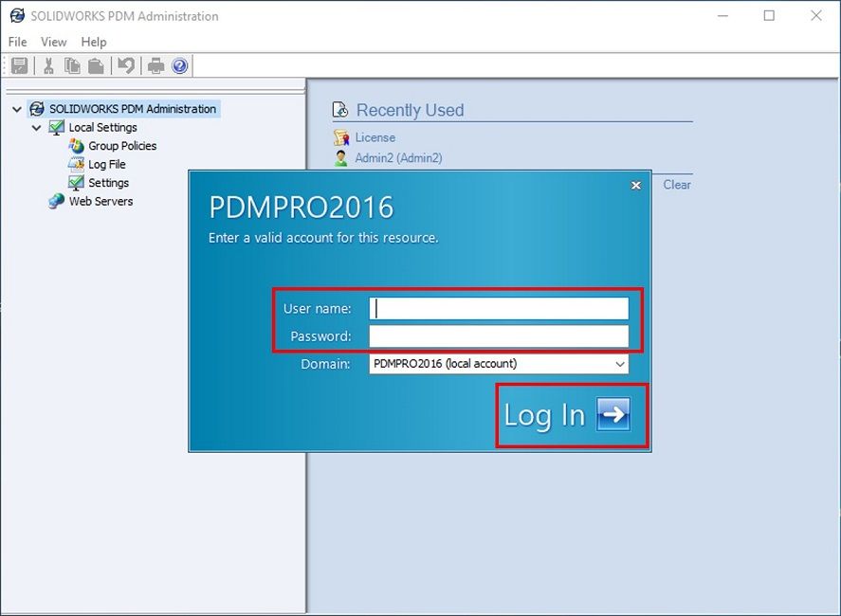Collapse the SOLIDWORKS PDM Administration root node
Screen dimensions: 841x616
tap(17, 109)
